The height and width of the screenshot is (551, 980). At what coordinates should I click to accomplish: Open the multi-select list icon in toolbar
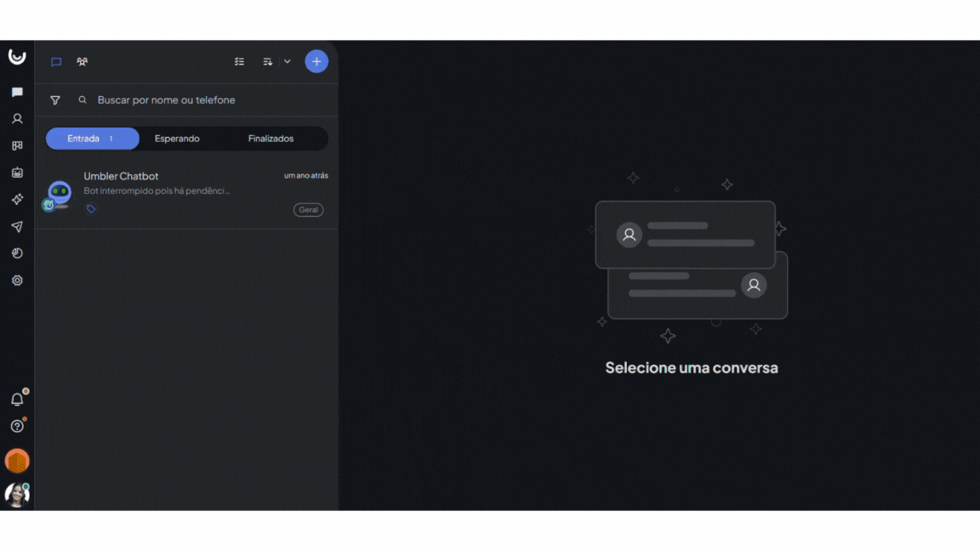[239, 61]
